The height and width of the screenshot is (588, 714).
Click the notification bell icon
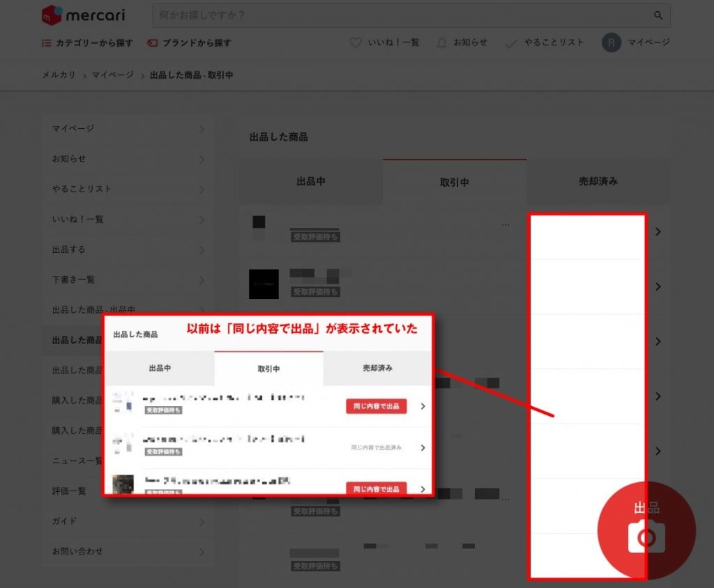pos(441,42)
